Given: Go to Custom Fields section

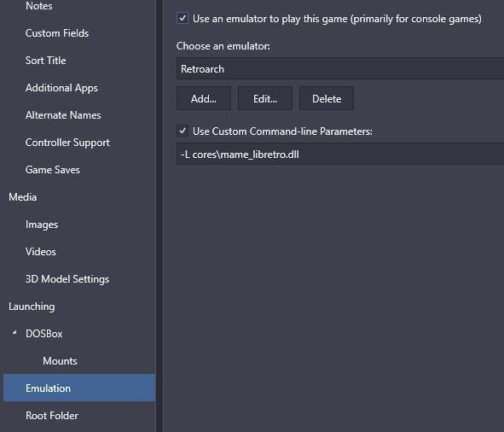Looking at the screenshot, I should [57, 33].
